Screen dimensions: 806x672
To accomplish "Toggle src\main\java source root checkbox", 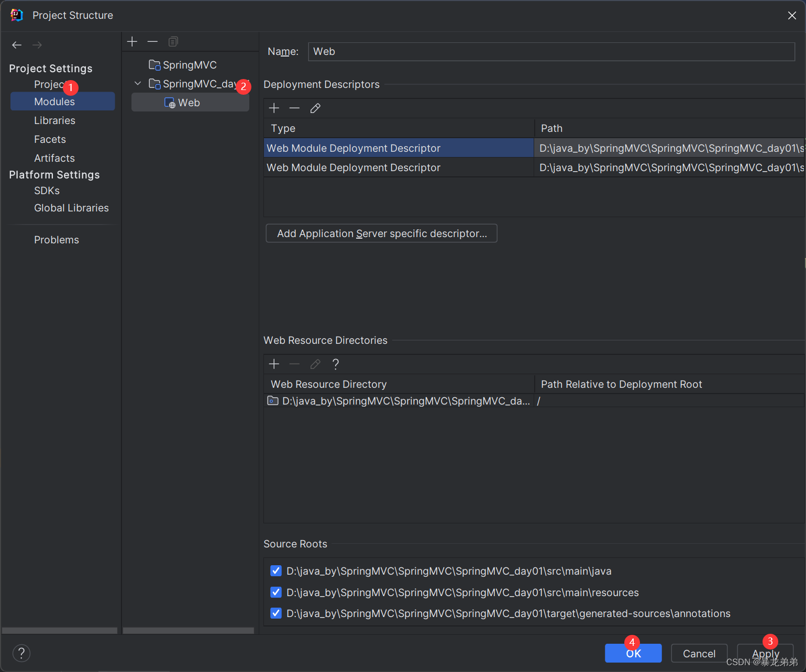I will click(276, 571).
